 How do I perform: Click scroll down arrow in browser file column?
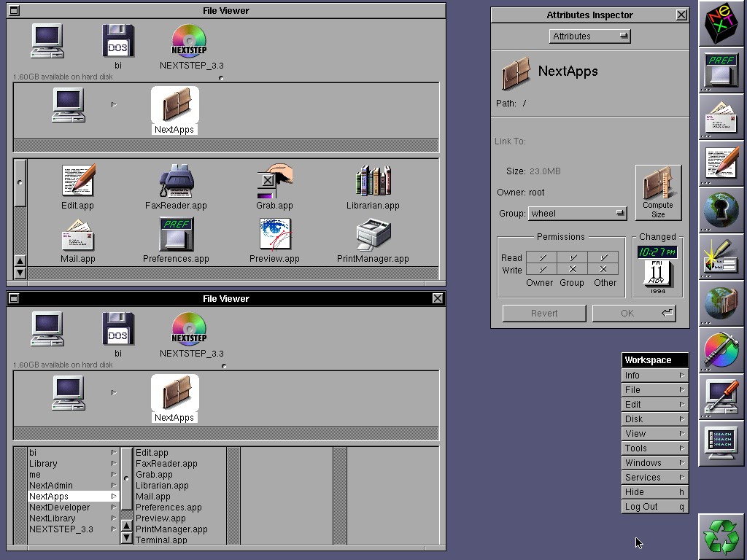click(x=126, y=538)
